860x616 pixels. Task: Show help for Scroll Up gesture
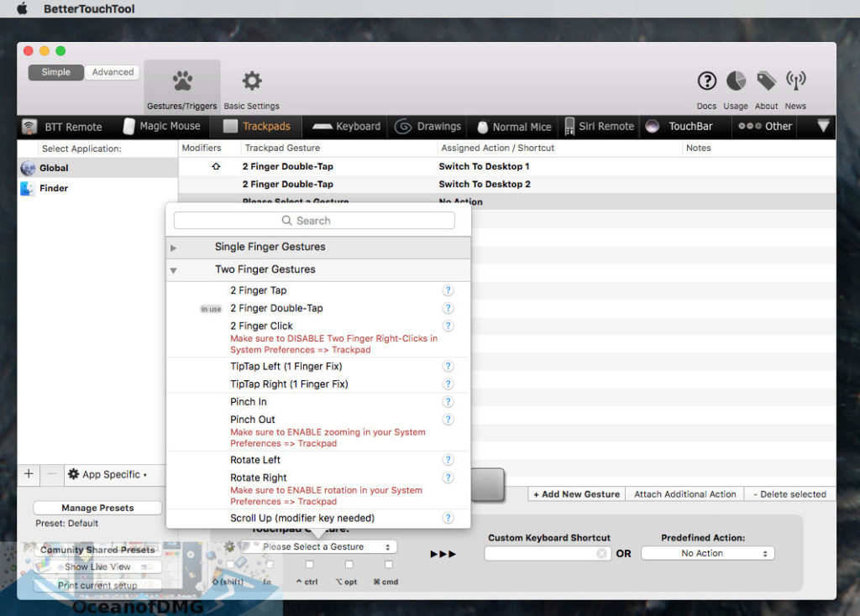pyautogui.click(x=448, y=518)
